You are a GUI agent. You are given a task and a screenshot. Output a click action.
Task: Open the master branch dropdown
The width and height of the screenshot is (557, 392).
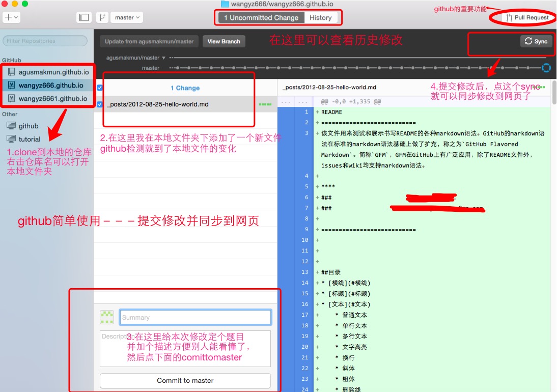point(127,17)
